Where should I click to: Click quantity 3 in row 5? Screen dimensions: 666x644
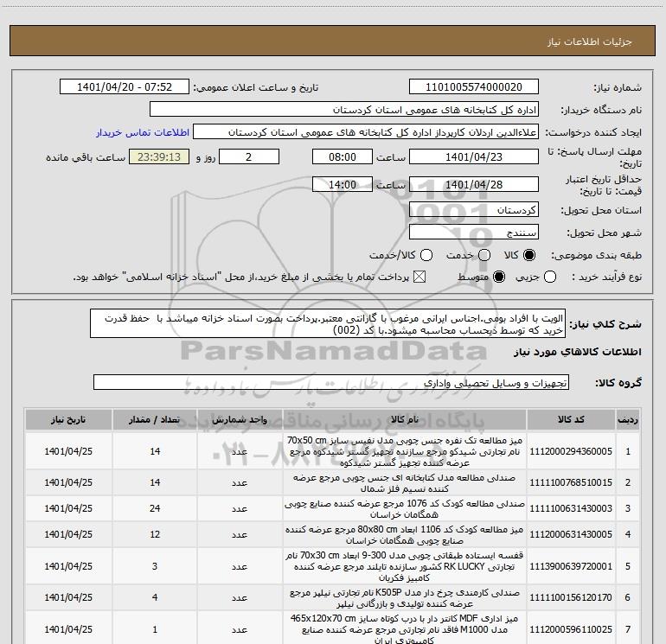coord(155,566)
